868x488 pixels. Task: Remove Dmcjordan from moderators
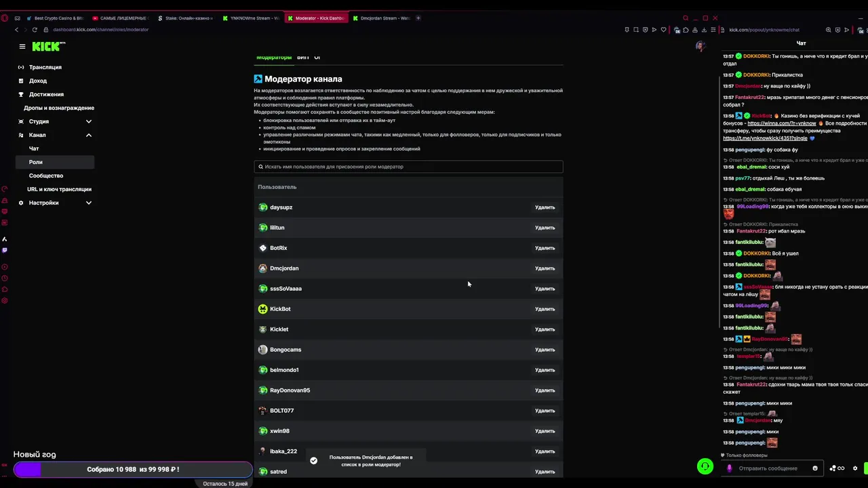(545, 268)
